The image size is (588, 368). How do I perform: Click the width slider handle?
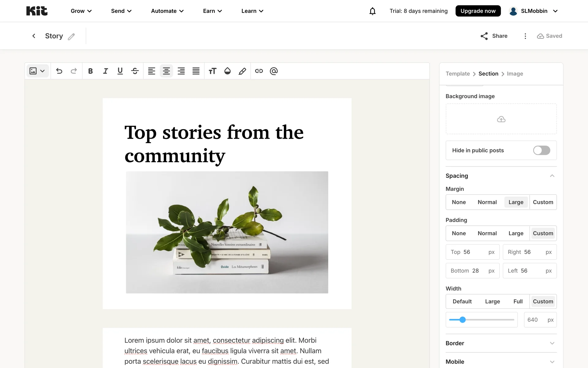point(462,320)
